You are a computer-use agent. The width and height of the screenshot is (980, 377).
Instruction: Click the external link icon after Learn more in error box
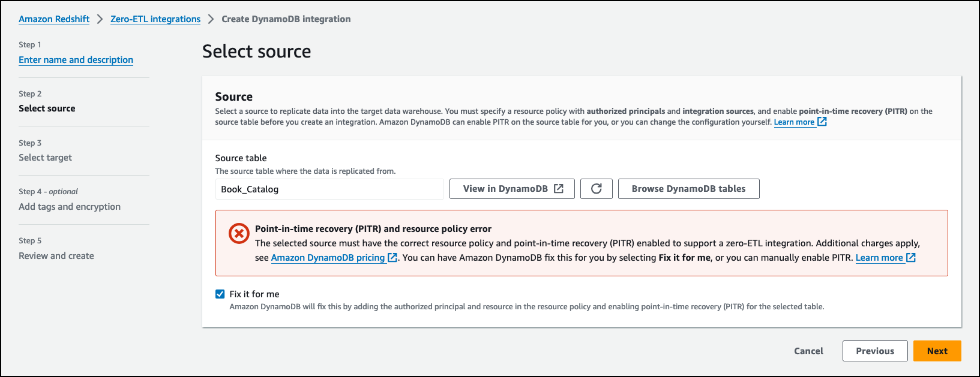tap(910, 258)
